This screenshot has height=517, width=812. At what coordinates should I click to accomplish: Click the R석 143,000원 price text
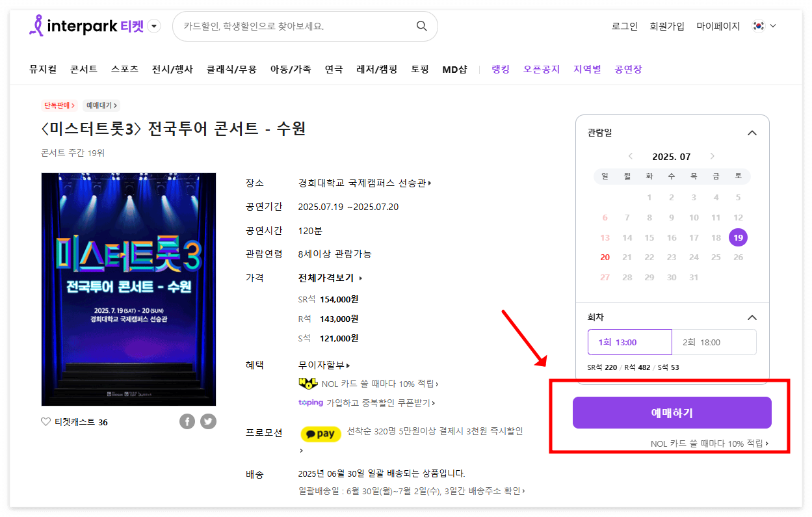(328, 319)
